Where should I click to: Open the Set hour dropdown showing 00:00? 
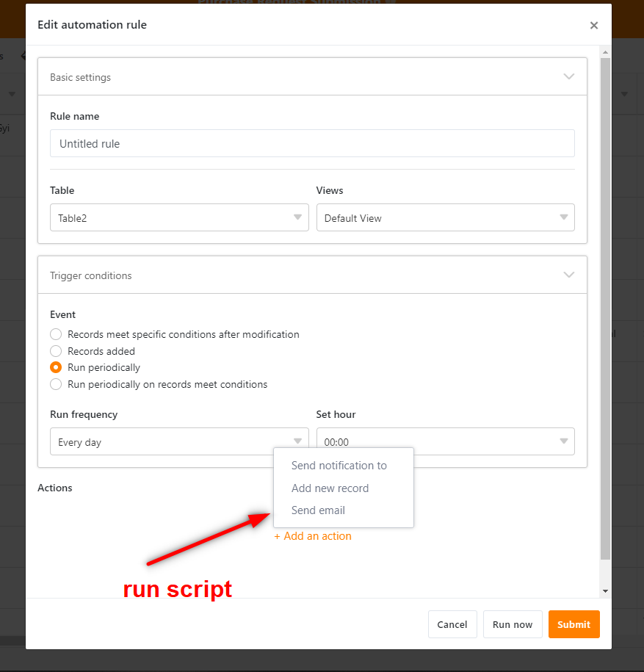tap(445, 441)
